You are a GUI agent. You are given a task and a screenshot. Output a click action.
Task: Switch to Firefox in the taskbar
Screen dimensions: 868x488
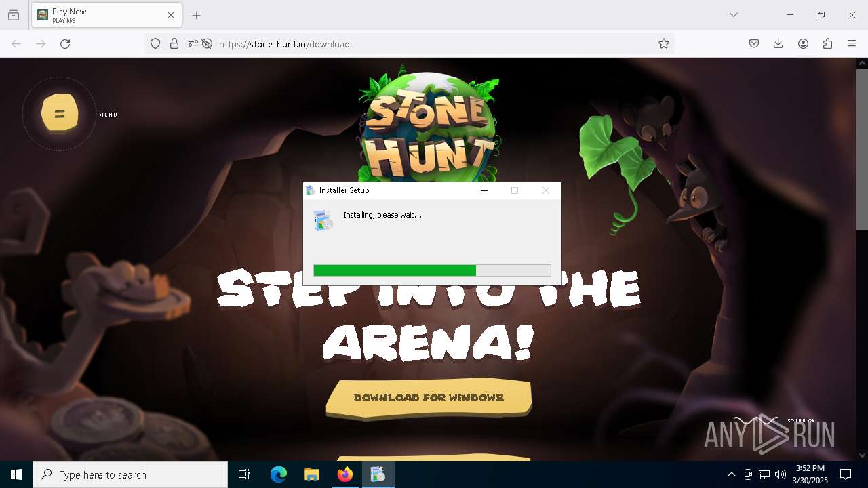click(x=345, y=474)
